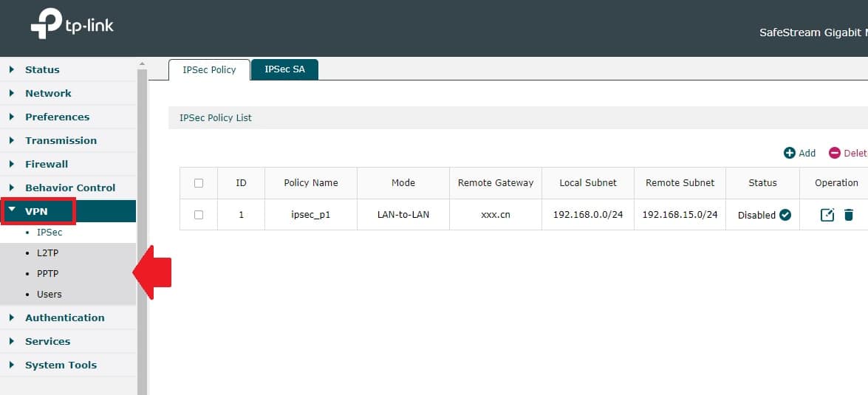868x395 pixels.
Task: Click the tp-link logo
Action: coord(72,27)
